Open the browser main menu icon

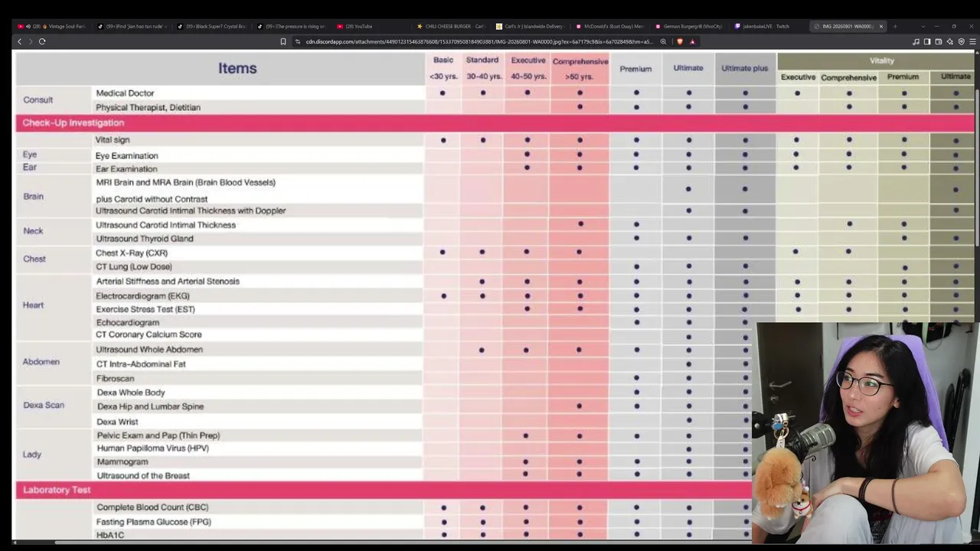[x=972, y=41]
